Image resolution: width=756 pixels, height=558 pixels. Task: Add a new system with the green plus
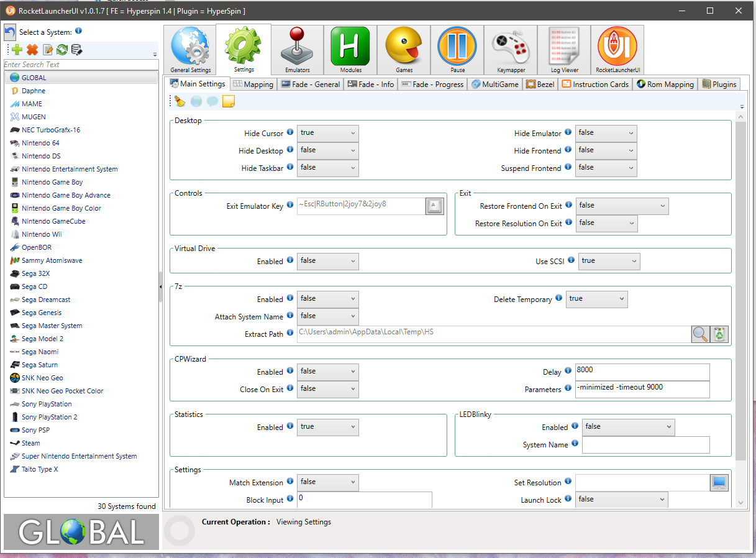point(17,50)
